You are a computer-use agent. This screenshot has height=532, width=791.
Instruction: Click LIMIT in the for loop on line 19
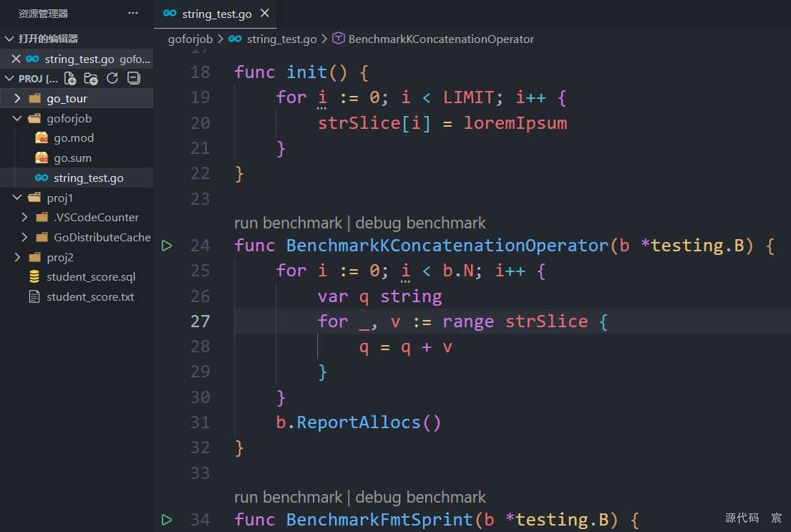click(x=468, y=97)
